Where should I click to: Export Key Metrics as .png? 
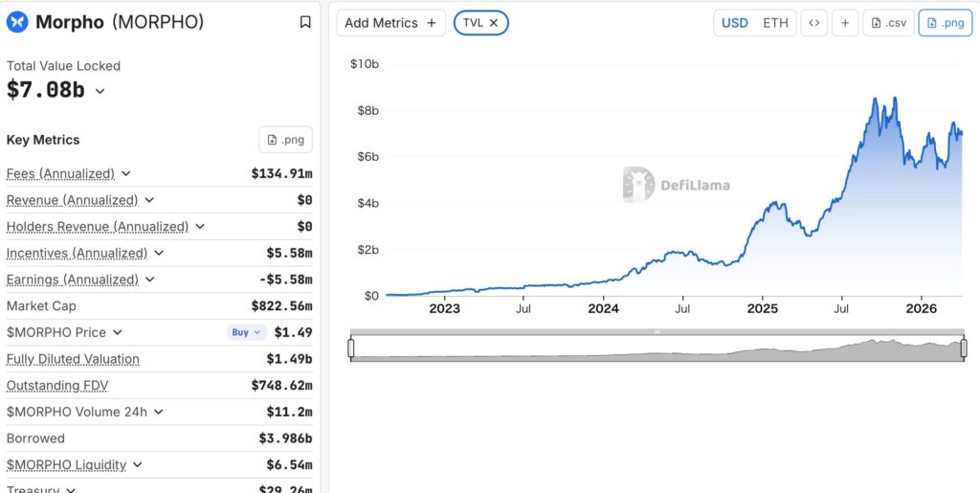click(x=285, y=140)
